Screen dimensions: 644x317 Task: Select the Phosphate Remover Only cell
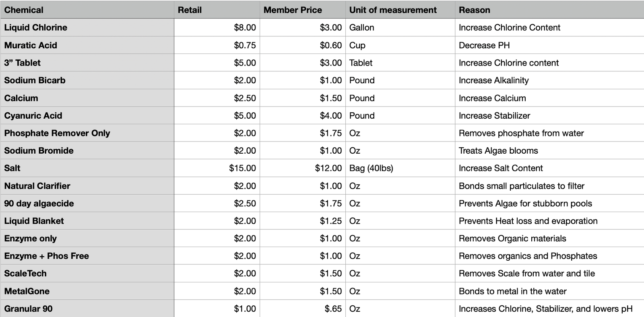57,133
